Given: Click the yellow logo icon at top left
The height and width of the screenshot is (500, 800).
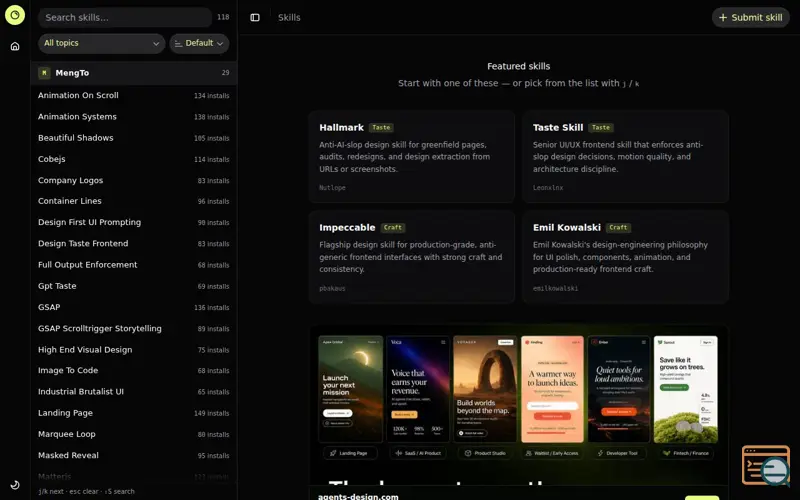Looking at the screenshot, I should coord(15,15).
